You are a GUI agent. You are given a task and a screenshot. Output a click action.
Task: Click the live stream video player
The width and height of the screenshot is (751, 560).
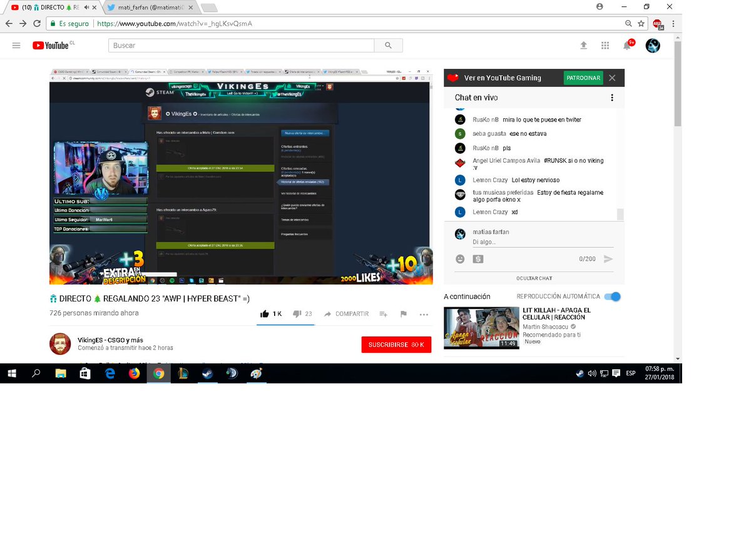pos(241,176)
